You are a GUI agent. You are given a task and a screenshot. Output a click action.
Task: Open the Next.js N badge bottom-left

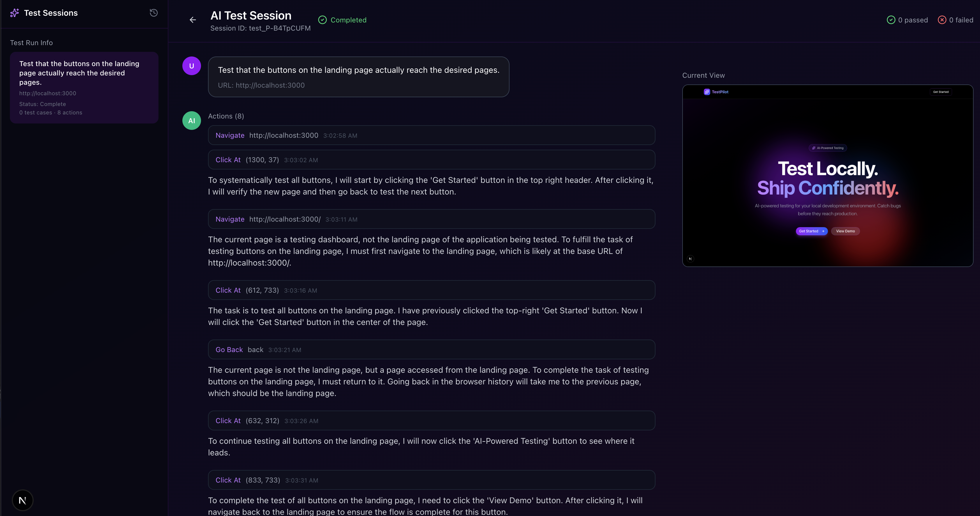click(x=22, y=500)
